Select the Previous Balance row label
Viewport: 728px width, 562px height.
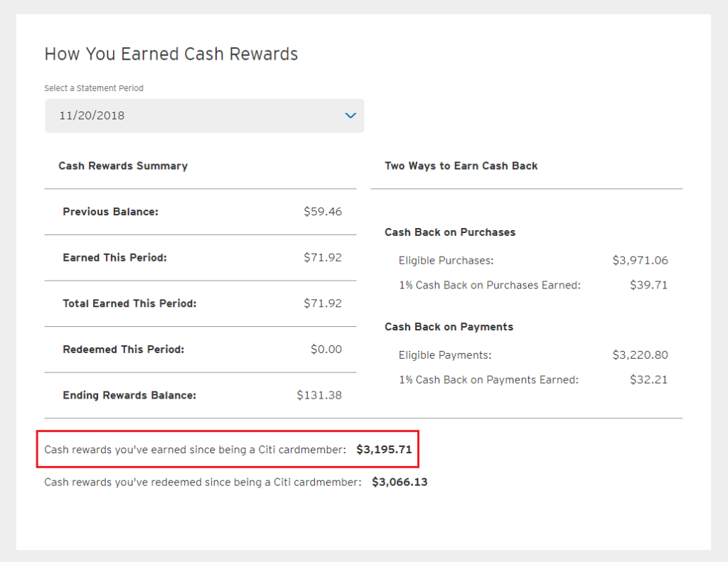[110, 212]
